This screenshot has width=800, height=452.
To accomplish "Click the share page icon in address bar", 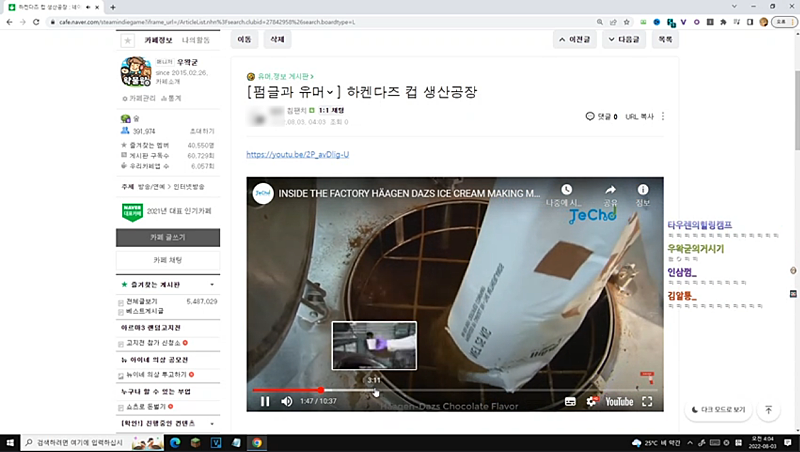I will point(613,22).
